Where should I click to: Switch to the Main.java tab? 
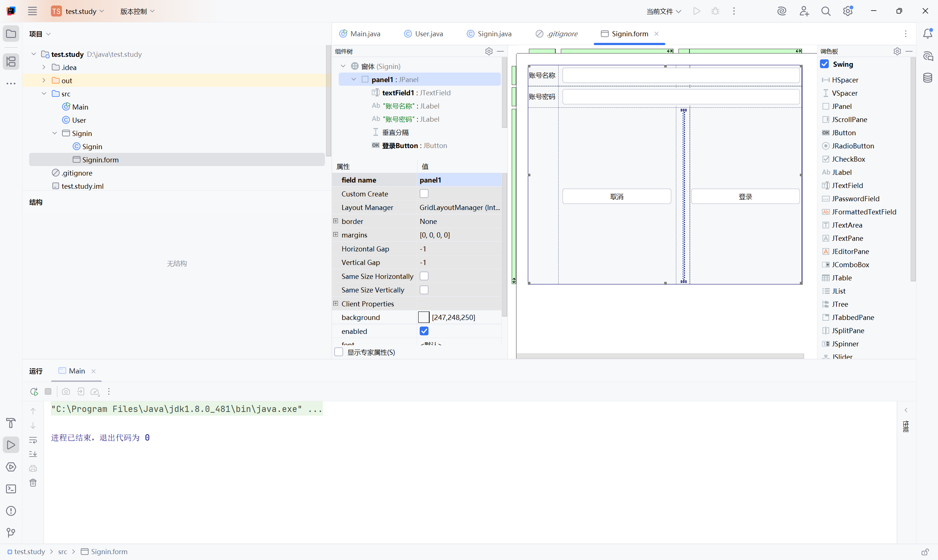pyautogui.click(x=360, y=34)
